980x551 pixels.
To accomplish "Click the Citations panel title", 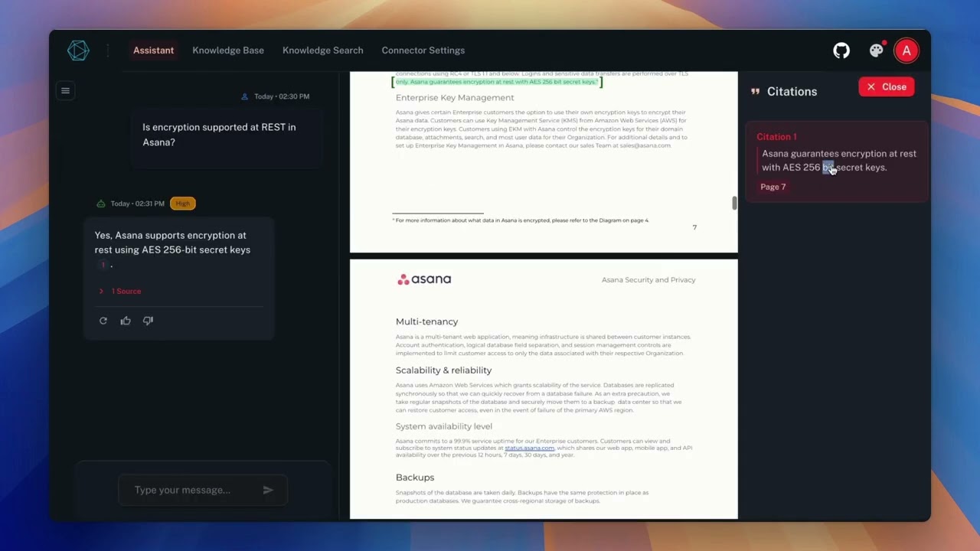I will (792, 91).
